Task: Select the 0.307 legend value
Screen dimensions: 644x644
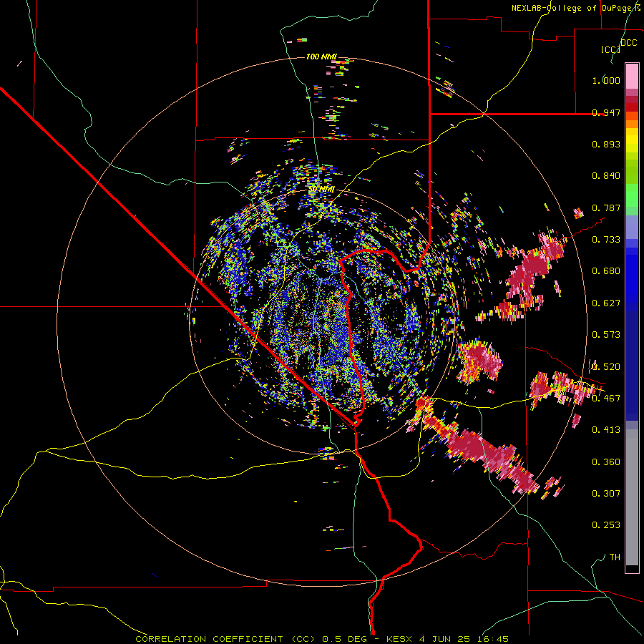Action: pyautogui.click(x=606, y=494)
